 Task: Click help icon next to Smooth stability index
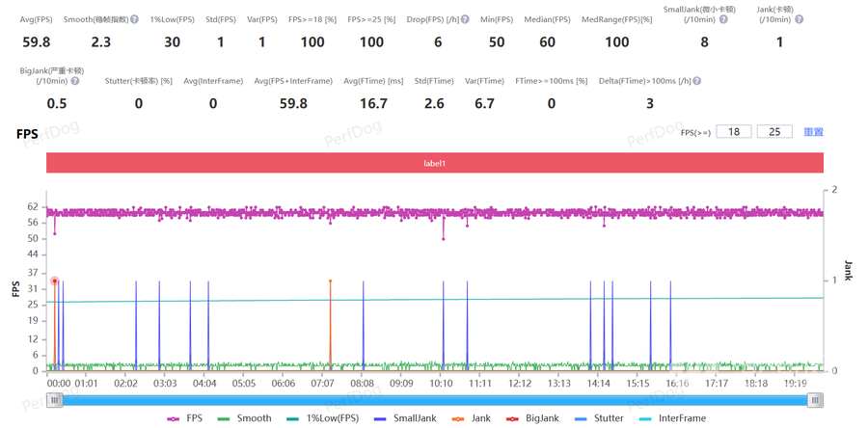tap(134, 19)
